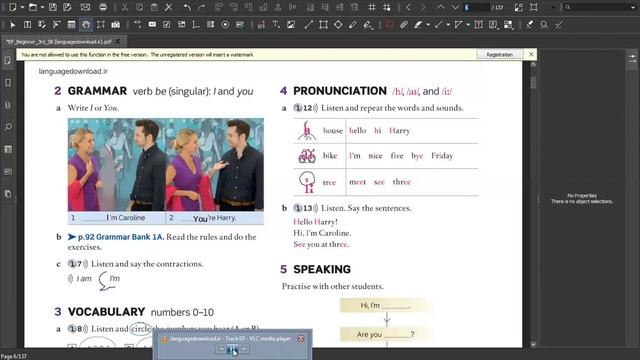Screen dimensions: 640x360
Task: Click the Paste clipboard icon
Action: [x=154, y=7]
